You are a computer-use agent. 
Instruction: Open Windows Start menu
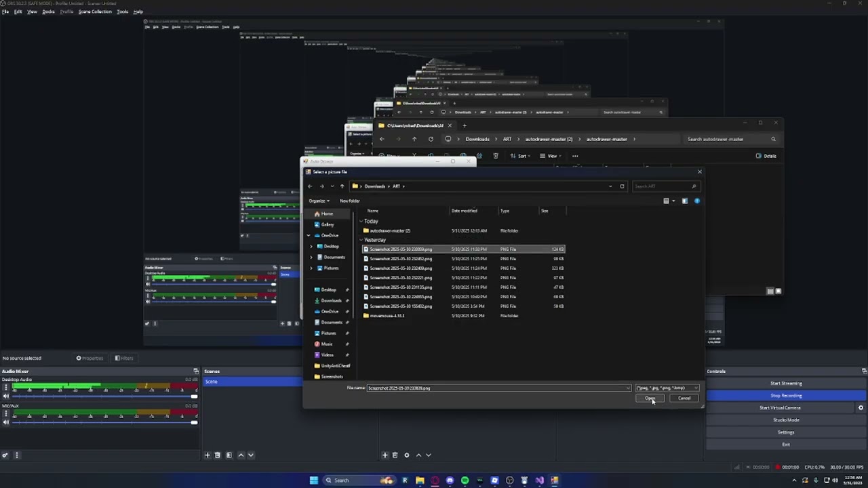[313, 481]
